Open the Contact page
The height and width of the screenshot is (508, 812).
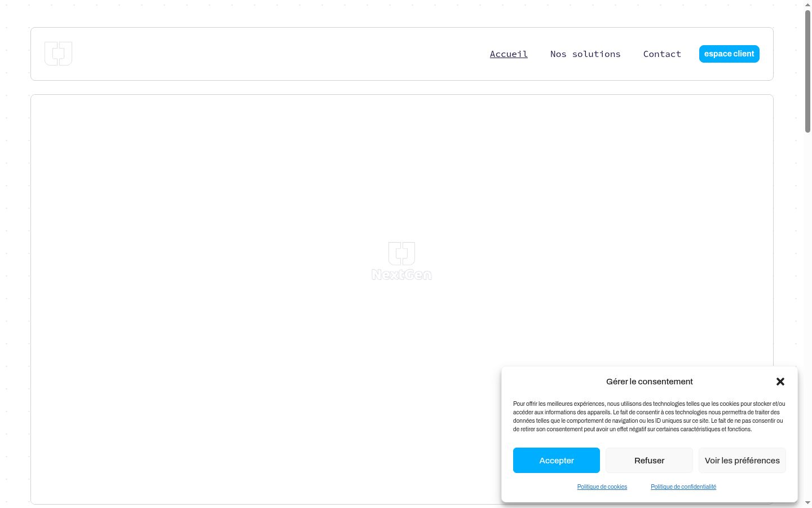click(662, 54)
